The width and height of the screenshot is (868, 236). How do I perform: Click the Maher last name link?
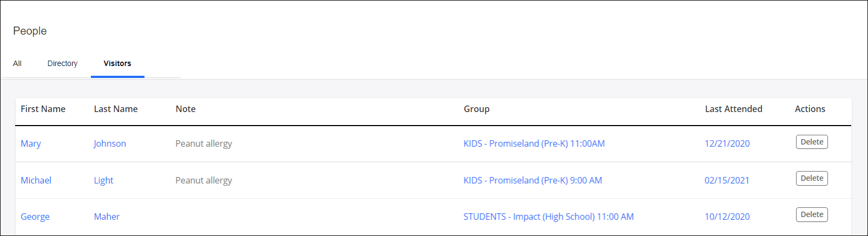107,217
